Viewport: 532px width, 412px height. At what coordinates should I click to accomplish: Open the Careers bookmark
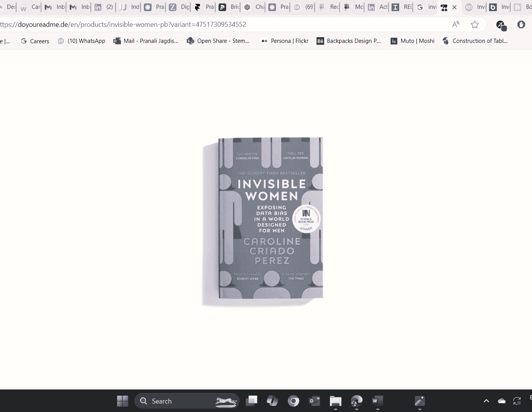point(35,41)
